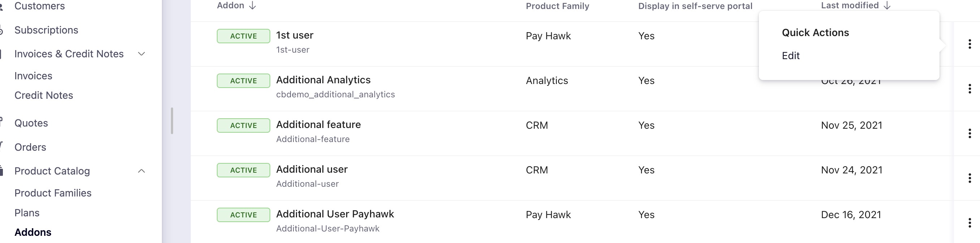980x243 pixels.
Task: Go to Subscriptions in sidebar
Action: coord(46,30)
